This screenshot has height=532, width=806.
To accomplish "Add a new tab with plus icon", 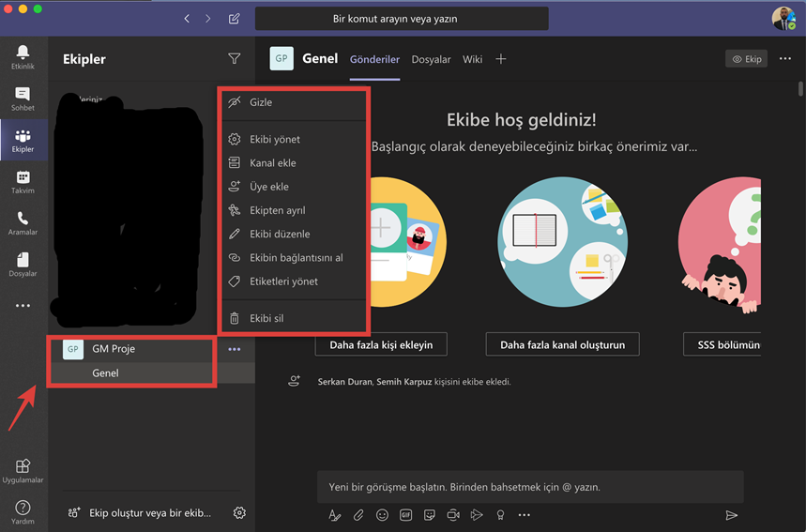I will click(501, 59).
